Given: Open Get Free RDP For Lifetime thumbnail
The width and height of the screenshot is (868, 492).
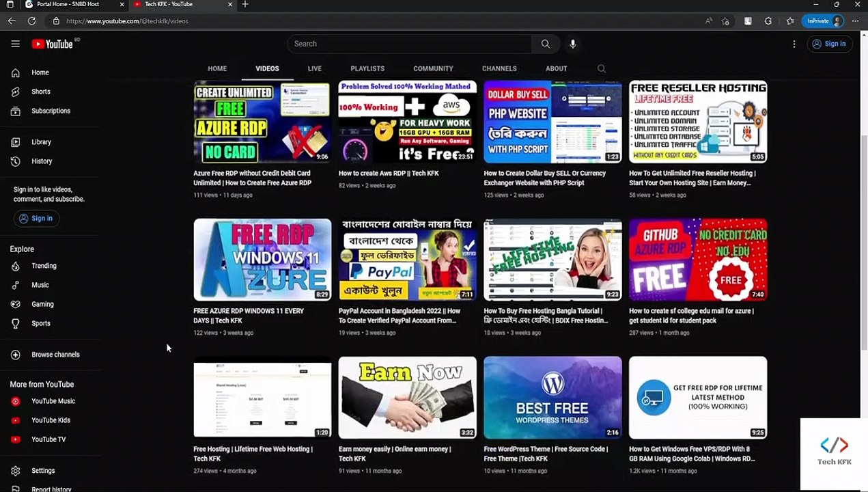Looking at the screenshot, I should click(698, 397).
